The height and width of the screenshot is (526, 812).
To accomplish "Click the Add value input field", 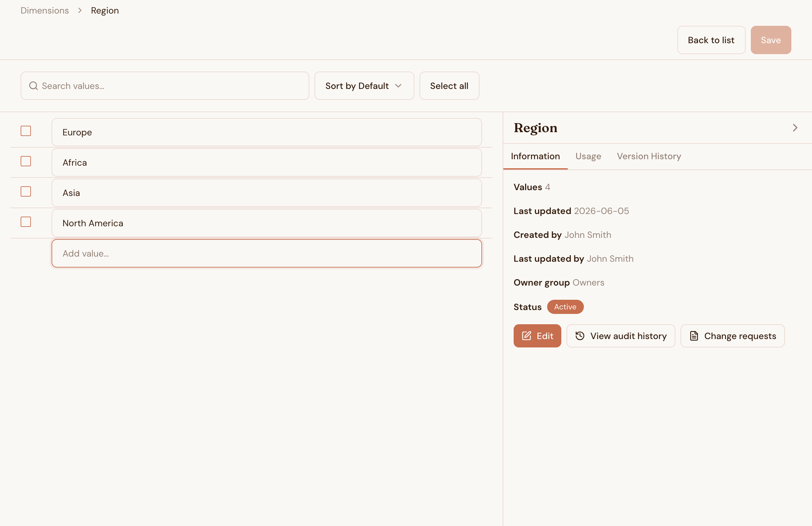I will pyautogui.click(x=266, y=253).
